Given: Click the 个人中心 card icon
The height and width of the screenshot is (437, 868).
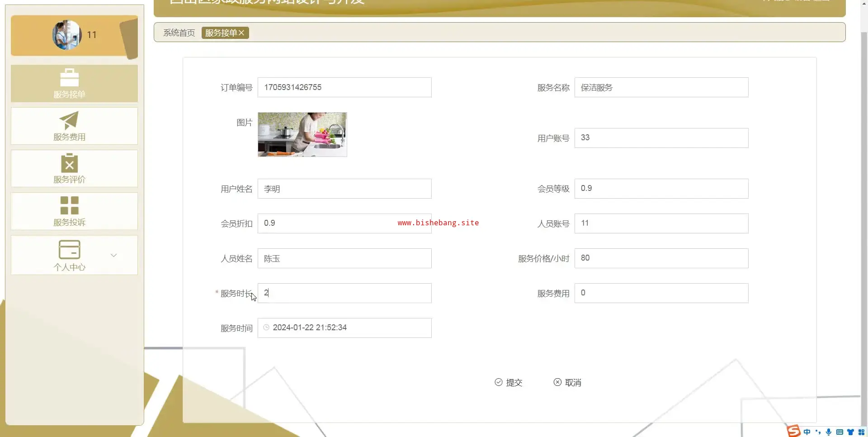Looking at the screenshot, I should 69,249.
